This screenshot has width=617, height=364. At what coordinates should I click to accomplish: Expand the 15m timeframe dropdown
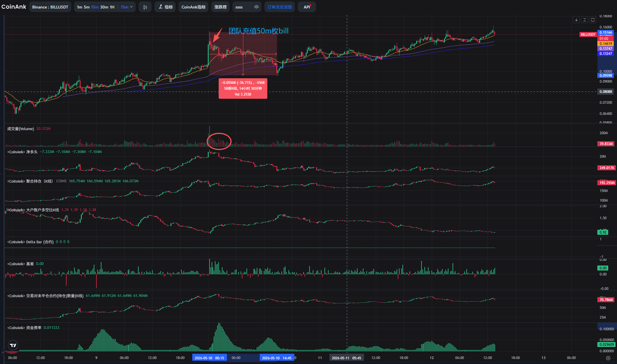pyautogui.click(x=127, y=7)
